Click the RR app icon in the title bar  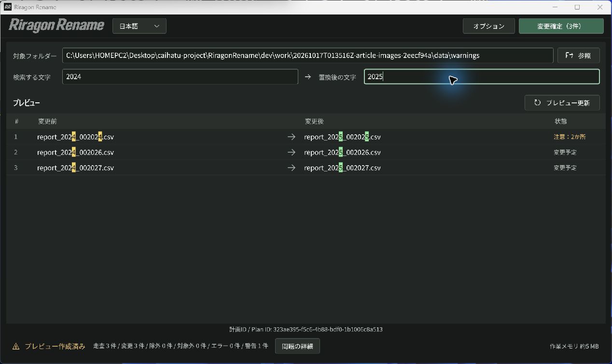[x=8, y=7]
